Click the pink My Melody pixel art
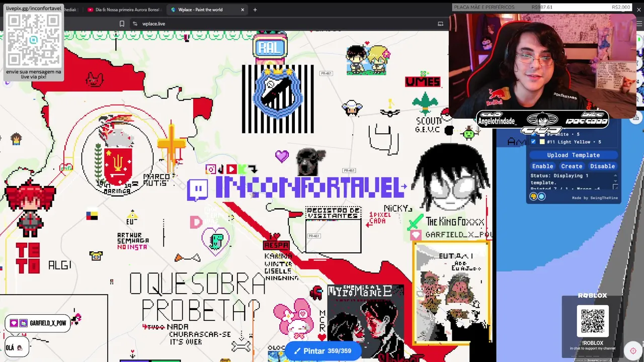The image size is (644, 362). (x=294, y=318)
